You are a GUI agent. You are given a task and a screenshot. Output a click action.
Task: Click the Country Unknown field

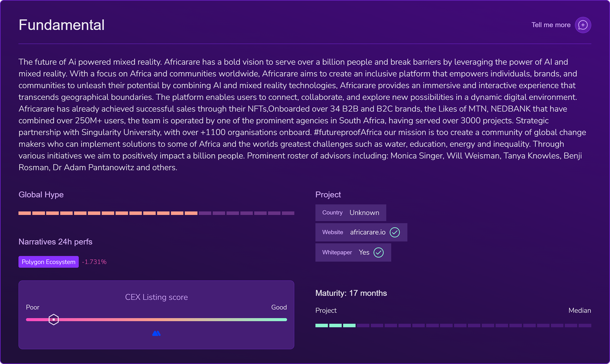[x=351, y=213]
